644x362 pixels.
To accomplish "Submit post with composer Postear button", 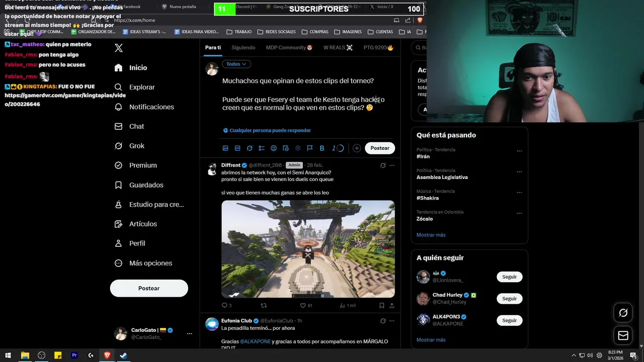I will point(380,148).
